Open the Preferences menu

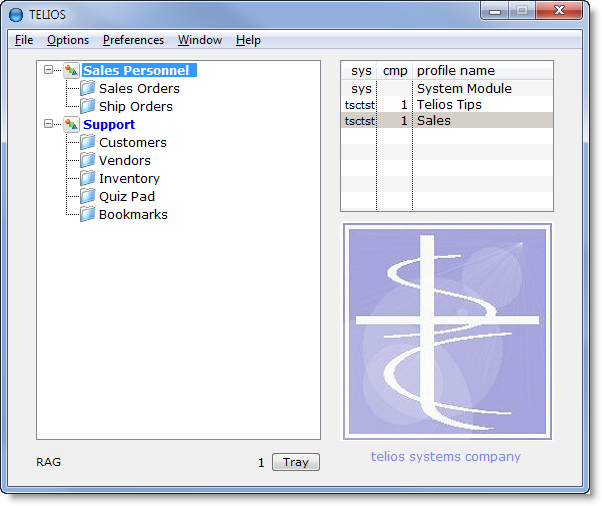(133, 40)
